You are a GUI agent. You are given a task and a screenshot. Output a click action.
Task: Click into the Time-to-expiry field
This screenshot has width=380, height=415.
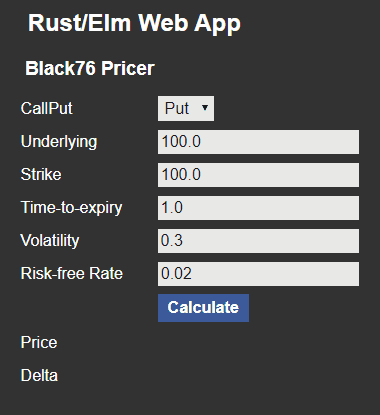pyautogui.click(x=258, y=208)
